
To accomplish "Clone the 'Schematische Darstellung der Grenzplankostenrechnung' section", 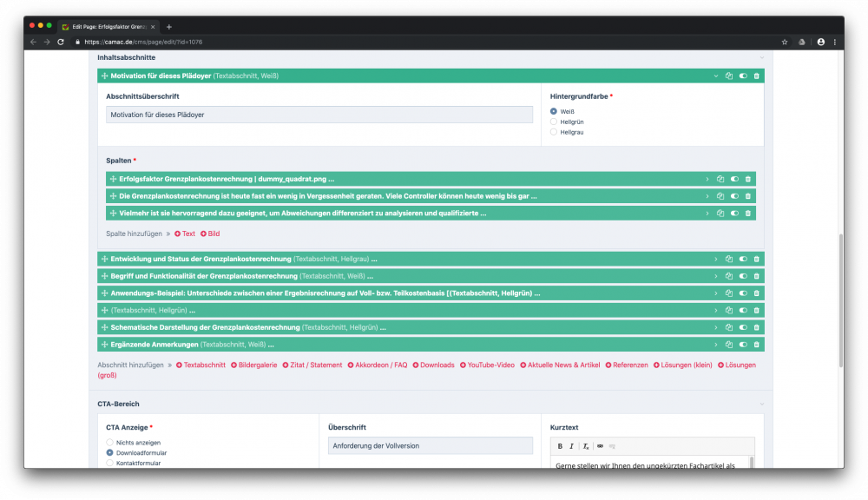I will tap(729, 328).
